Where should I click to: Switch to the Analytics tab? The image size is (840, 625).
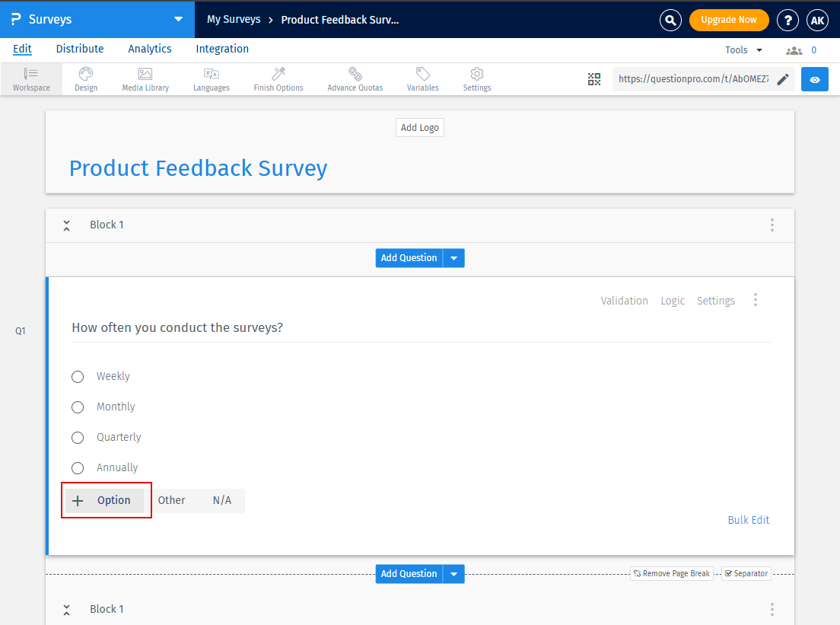coord(149,49)
